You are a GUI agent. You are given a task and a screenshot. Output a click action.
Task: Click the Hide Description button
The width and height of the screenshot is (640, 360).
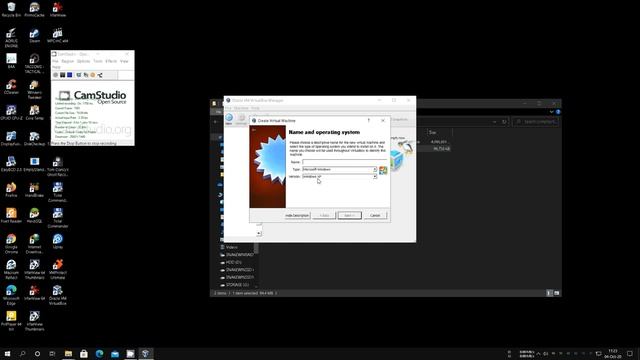[297, 216]
